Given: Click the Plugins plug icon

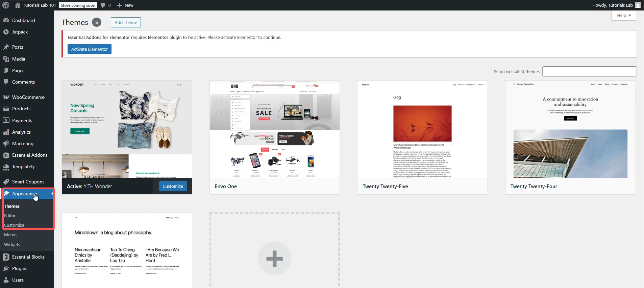Looking at the screenshot, I should [6, 268].
